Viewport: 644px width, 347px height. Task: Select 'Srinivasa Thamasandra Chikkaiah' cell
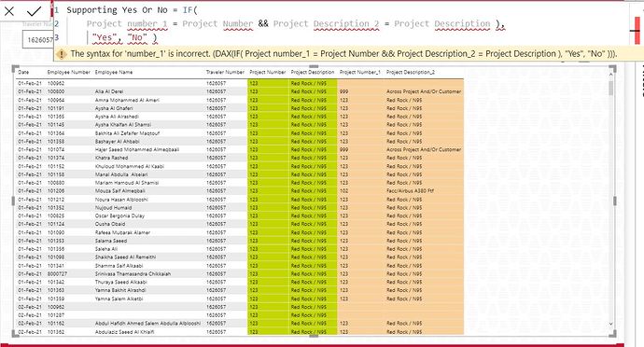pos(133,274)
